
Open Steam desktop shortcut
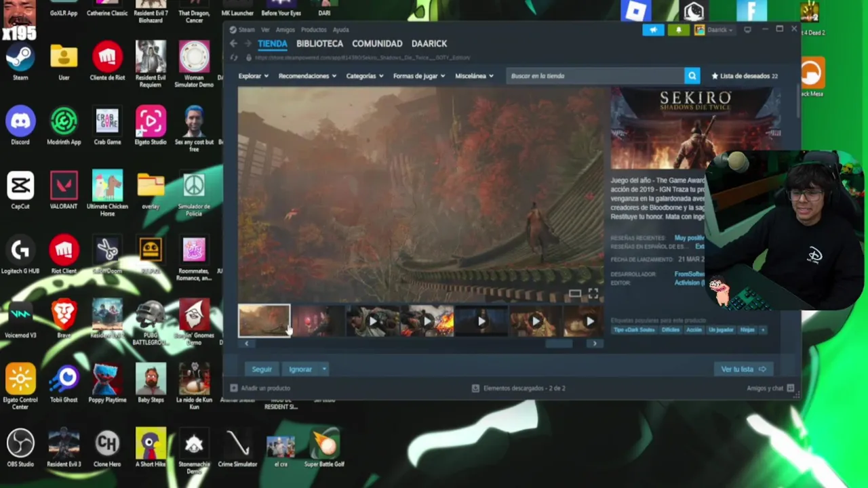[20, 61]
